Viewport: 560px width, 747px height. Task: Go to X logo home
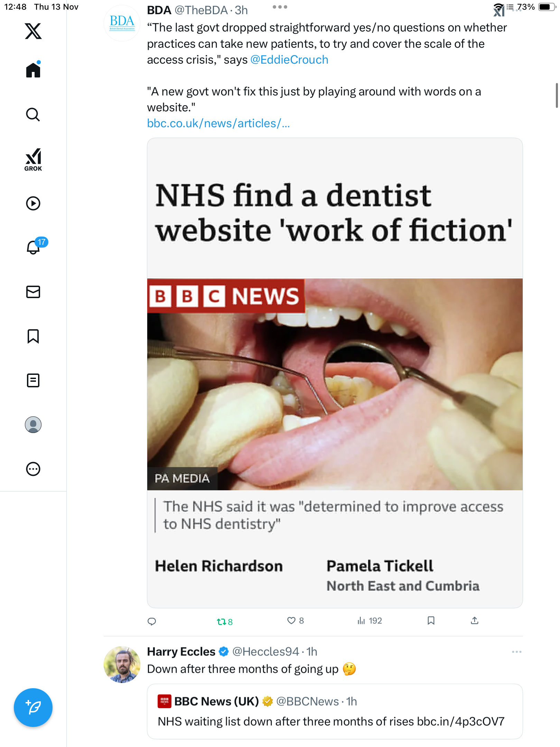(x=33, y=31)
